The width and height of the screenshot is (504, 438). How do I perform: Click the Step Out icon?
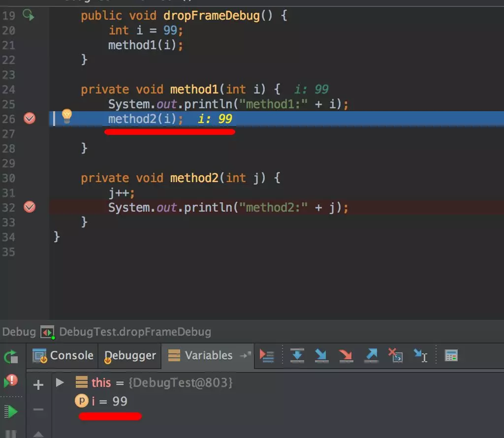(371, 356)
